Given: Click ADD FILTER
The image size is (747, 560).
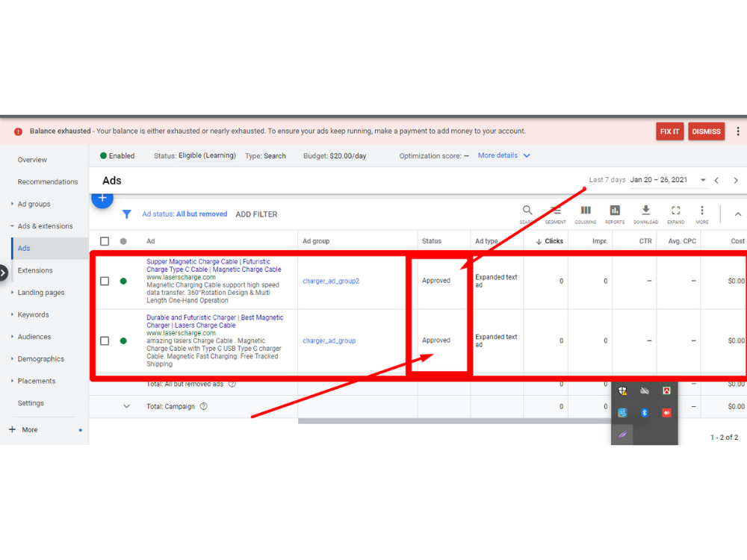Looking at the screenshot, I should [x=256, y=214].
